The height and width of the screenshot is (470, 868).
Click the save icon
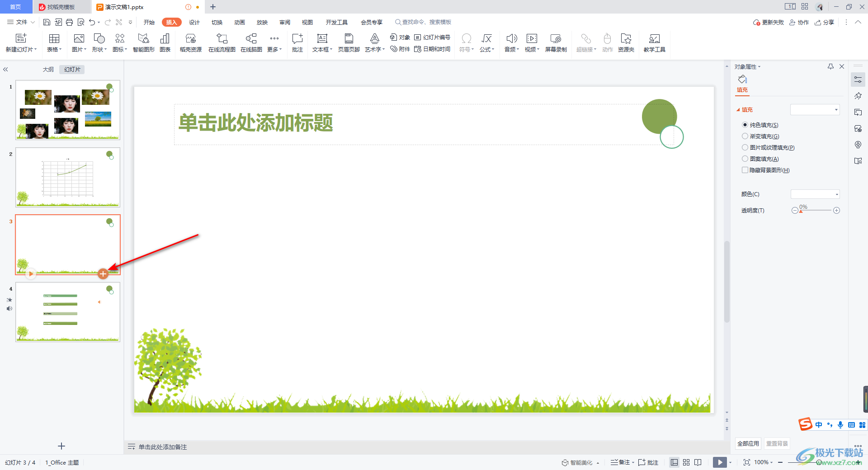(47, 22)
